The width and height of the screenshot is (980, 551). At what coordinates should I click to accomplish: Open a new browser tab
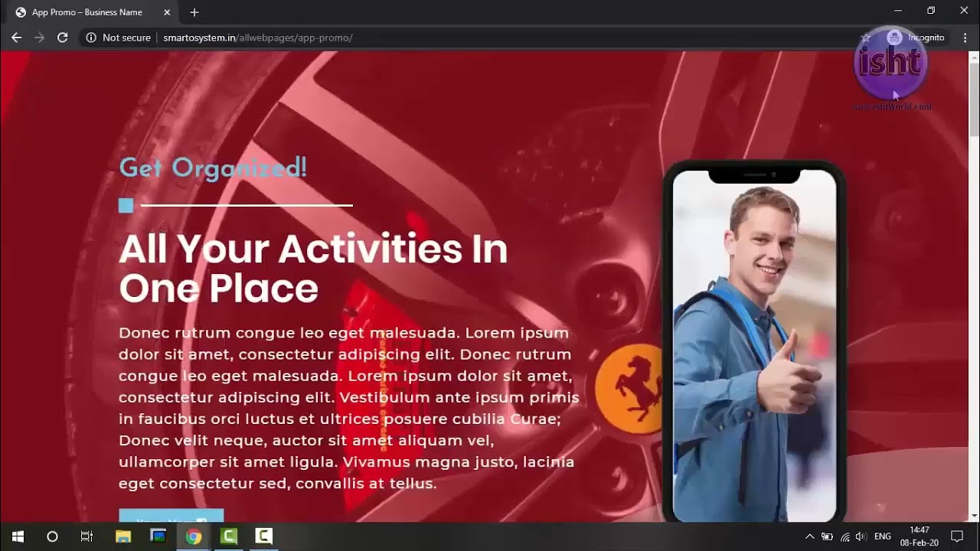tap(194, 12)
